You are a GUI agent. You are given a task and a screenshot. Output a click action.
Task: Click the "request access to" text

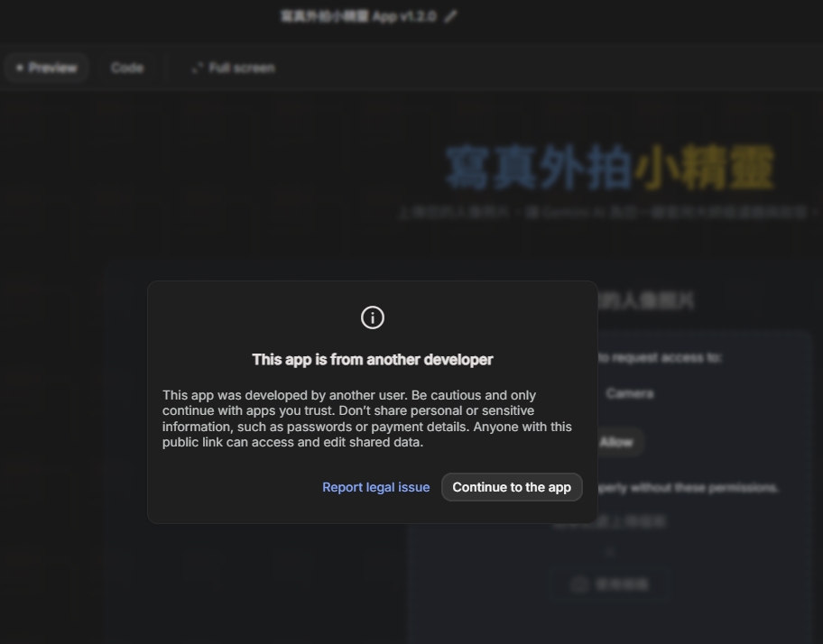(661, 357)
